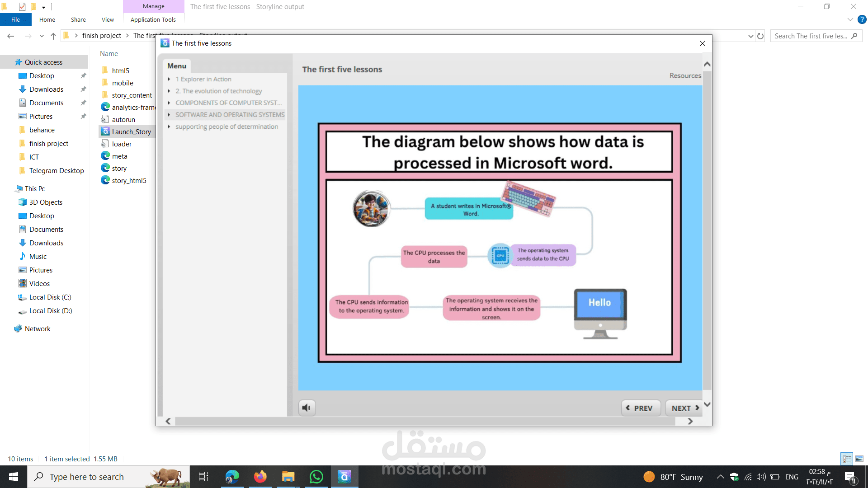Expand the 'SOFTWARE AND OPERATING SYSTEMS' menu section
Viewport: 868px width, 488px height.
pyautogui.click(x=169, y=115)
